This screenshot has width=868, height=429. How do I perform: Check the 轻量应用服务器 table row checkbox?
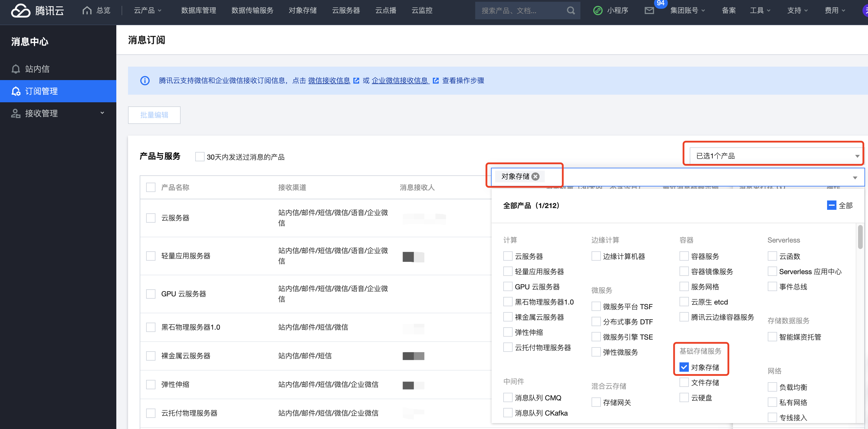151,256
